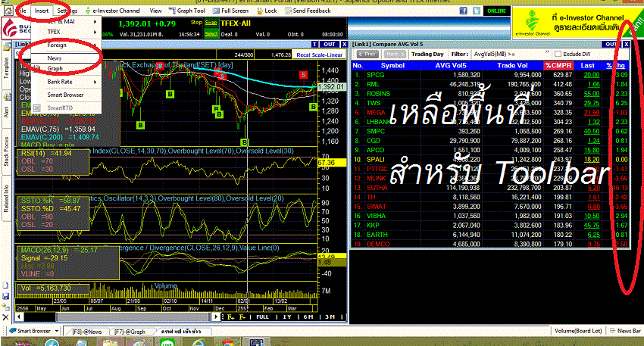This screenshot has width=644, height=346.
Task: Open the View menu
Action: click(155, 11)
